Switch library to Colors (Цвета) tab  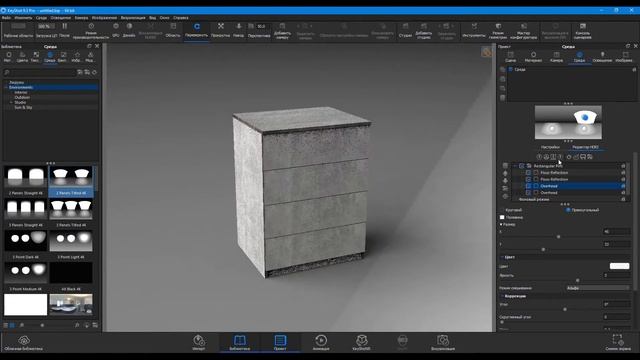click(22, 57)
